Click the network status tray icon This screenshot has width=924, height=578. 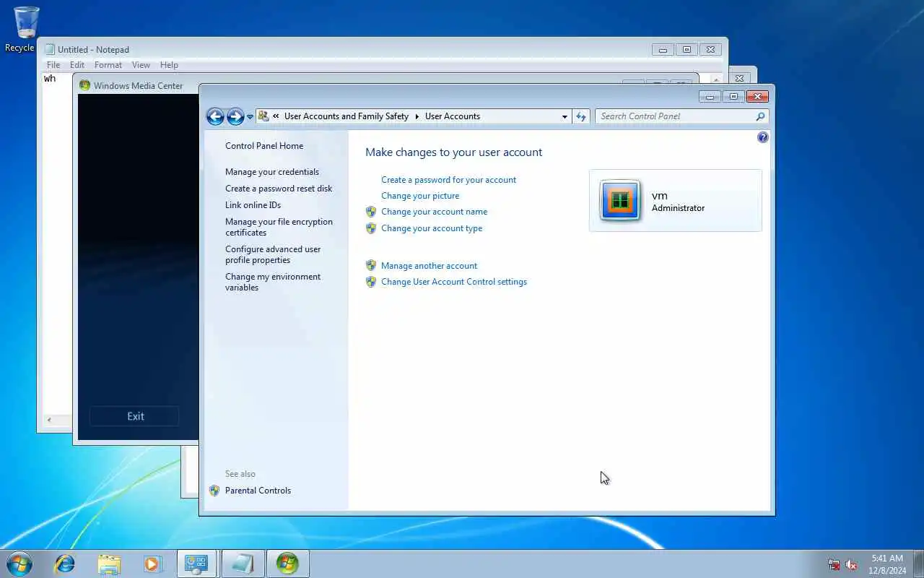pyautogui.click(x=834, y=564)
